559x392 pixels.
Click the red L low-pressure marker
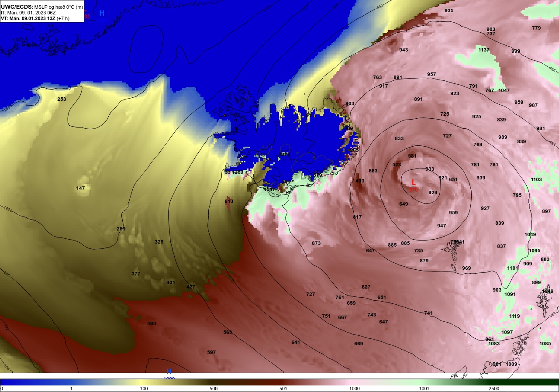click(414, 182)
